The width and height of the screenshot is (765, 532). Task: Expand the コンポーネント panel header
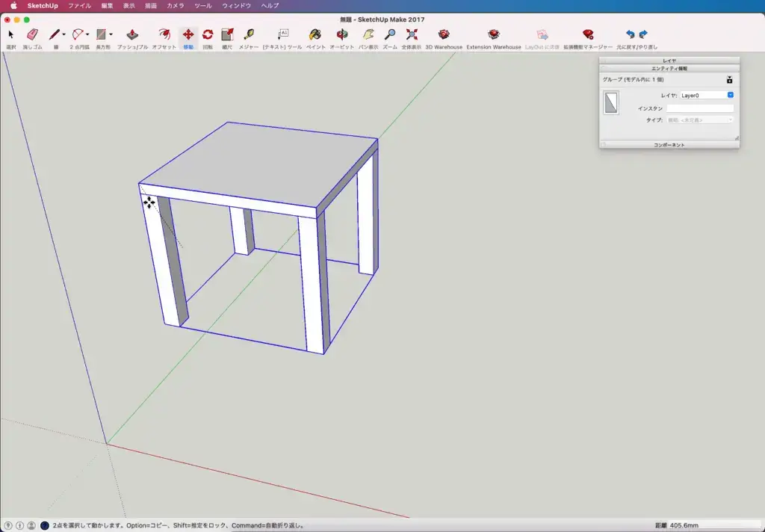pyautogui.click(x=669, y=145)
